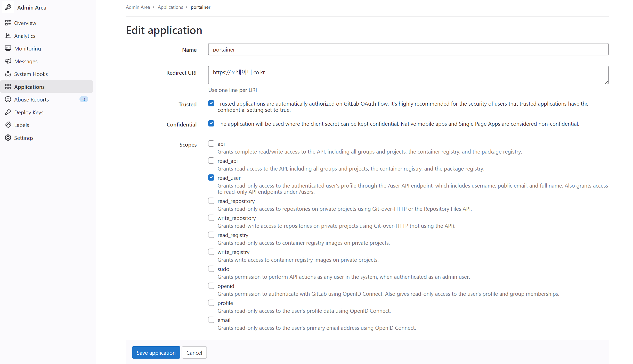Click the Applications breadcrumb link
The image size is (633, 364).
170,7
